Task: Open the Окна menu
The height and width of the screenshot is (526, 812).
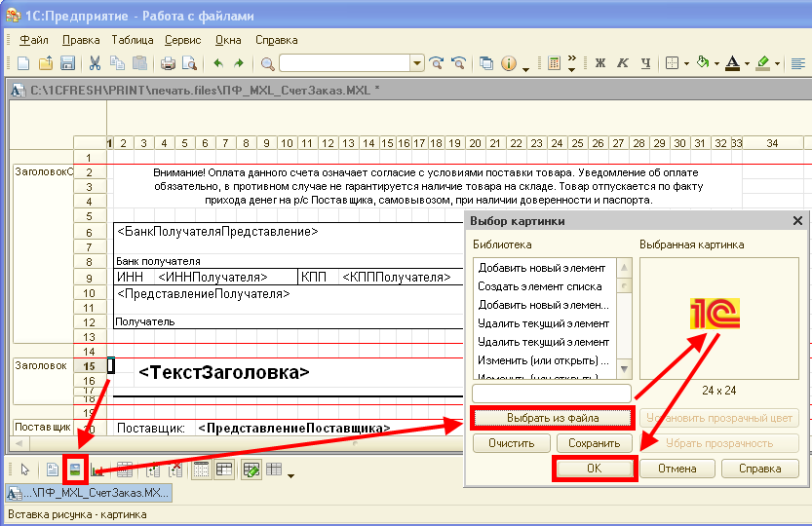Action: 228,40
